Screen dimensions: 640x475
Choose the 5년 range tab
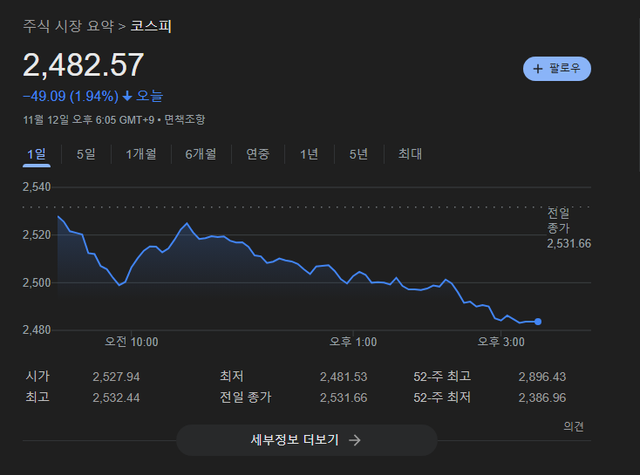click(358, 154)
